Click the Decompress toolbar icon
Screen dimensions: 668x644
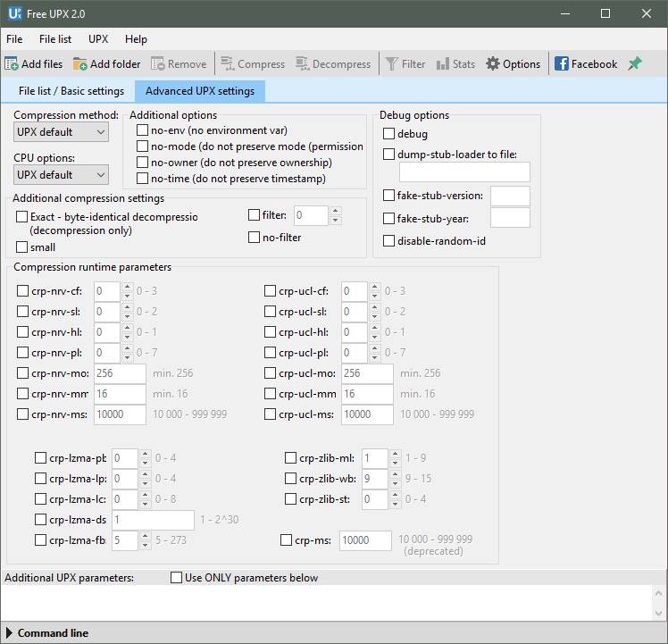[x=303, y=64]
